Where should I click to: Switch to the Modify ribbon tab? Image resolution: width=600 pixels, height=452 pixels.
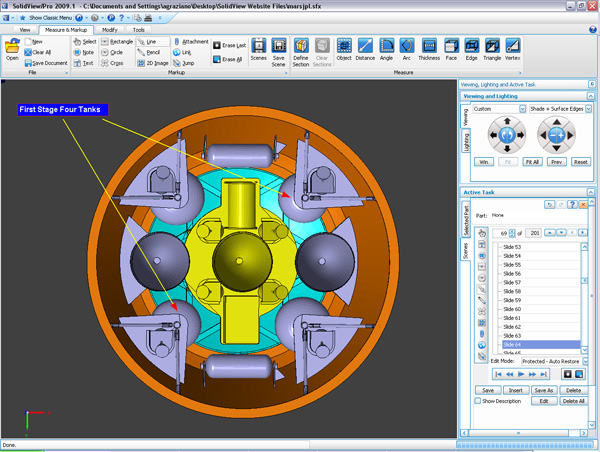pos(109,29)
